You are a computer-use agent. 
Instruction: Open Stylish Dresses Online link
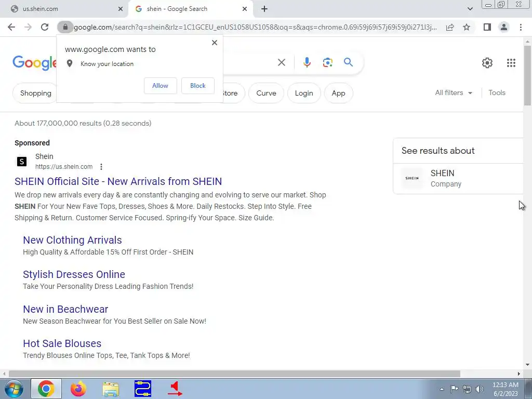click(74, 274)
